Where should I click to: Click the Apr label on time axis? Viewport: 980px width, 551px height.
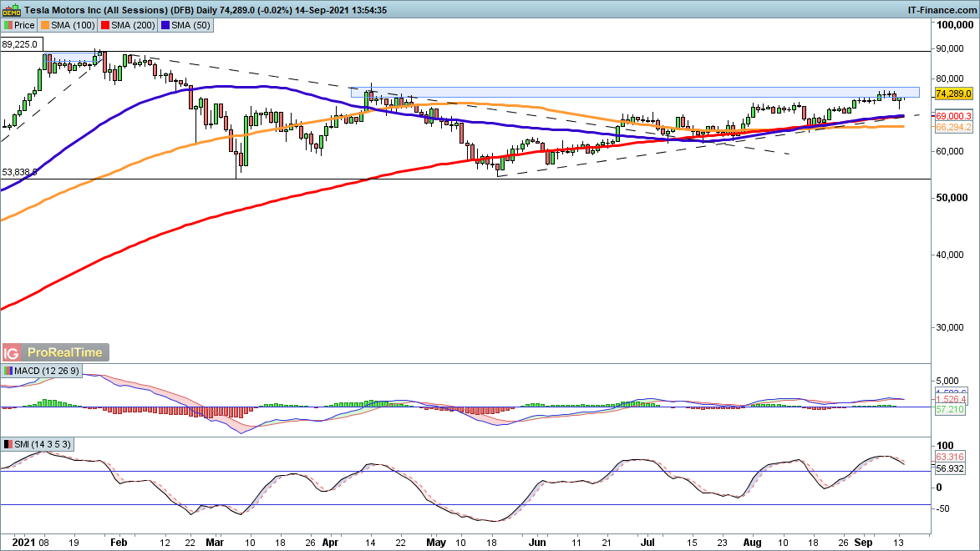click(x=330, y=543)
